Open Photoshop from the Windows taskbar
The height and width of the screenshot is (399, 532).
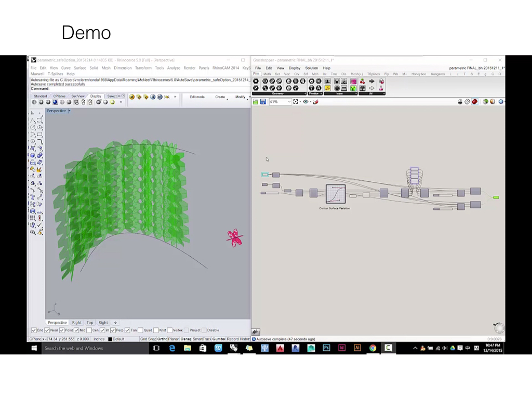click(326, 348)
